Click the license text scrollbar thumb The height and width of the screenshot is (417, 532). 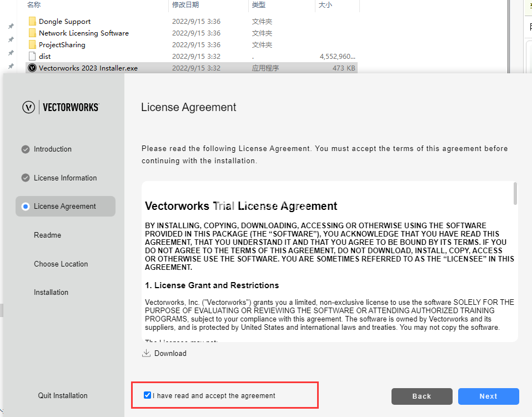[x=515, y=193]
